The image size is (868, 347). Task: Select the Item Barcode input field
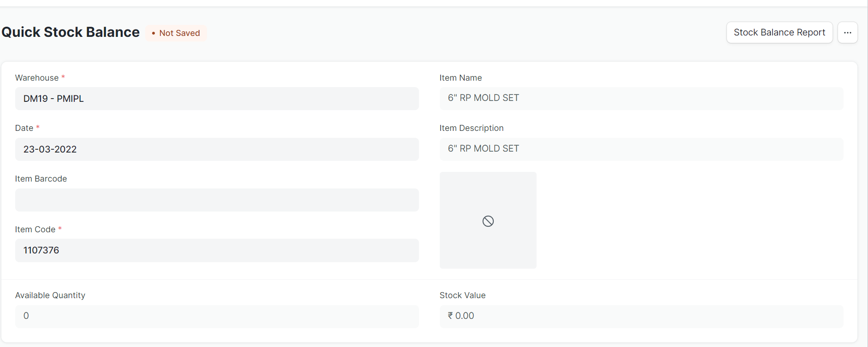pos(217,200)
